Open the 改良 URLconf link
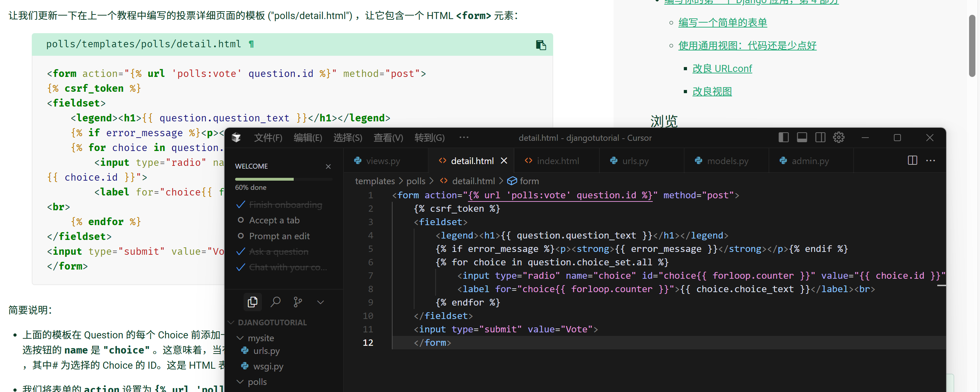Image resolution: width=980 pixels, height=392 pixels. (x=722, y=68)
